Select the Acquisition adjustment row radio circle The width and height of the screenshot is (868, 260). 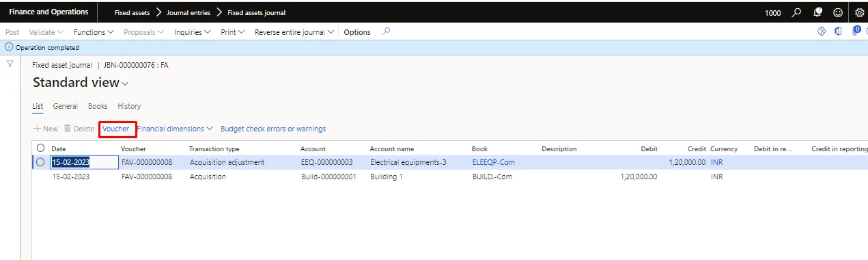40,162
